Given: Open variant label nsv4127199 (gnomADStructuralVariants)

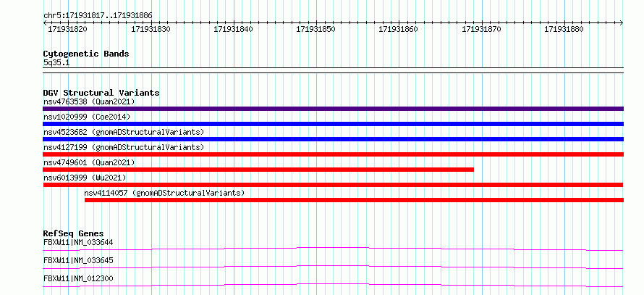Looking at the screenshot, I should (x=124, y=147).
